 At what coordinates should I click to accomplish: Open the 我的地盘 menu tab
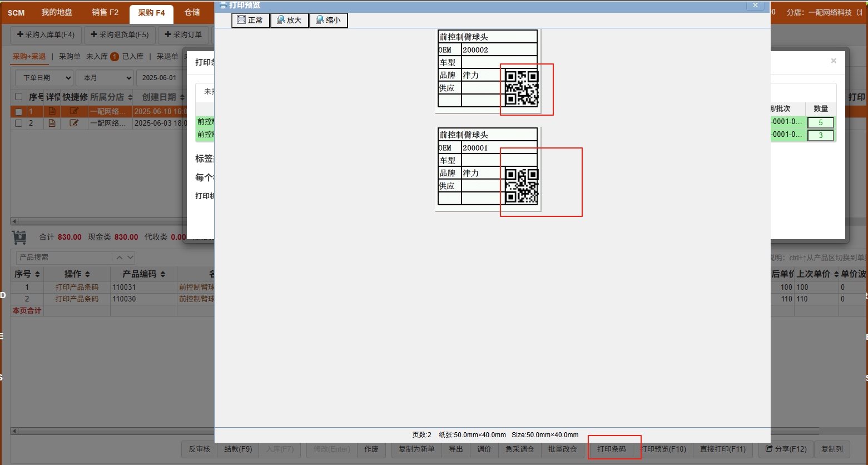coord(57,12)
